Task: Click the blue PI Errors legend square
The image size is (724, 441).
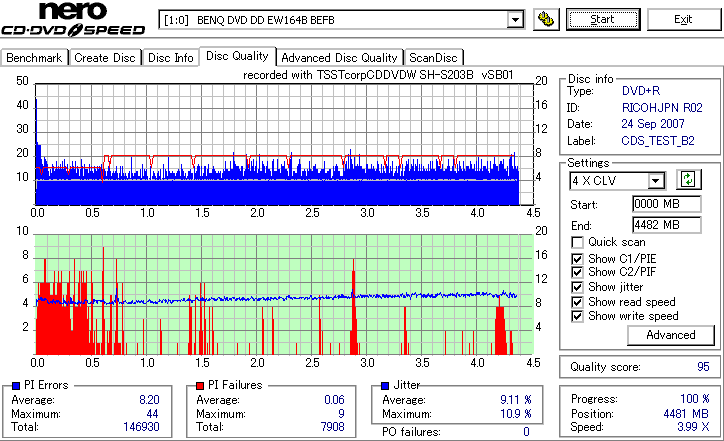Action: 16,386
